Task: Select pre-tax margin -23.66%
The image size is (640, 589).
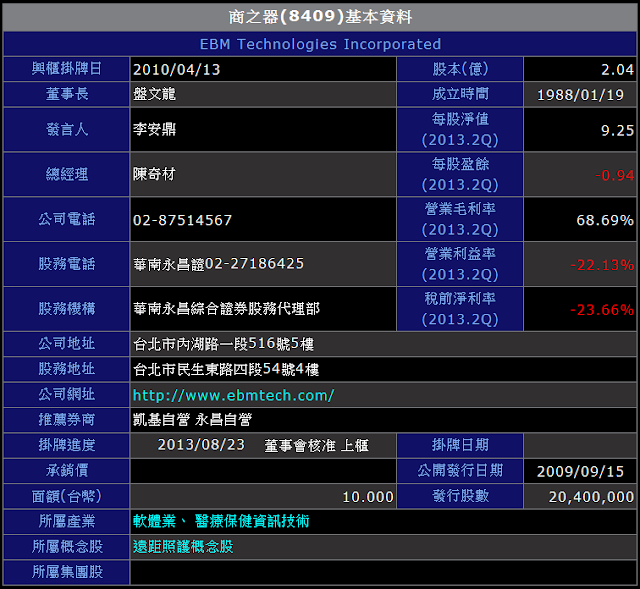Action: pos(602,310)
